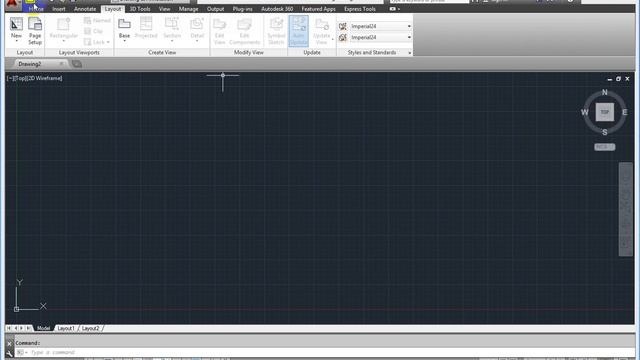Open the Featured Apps ribbon tab
The width and height of the screenshot is (640, 360).
(x=318, y=9)
